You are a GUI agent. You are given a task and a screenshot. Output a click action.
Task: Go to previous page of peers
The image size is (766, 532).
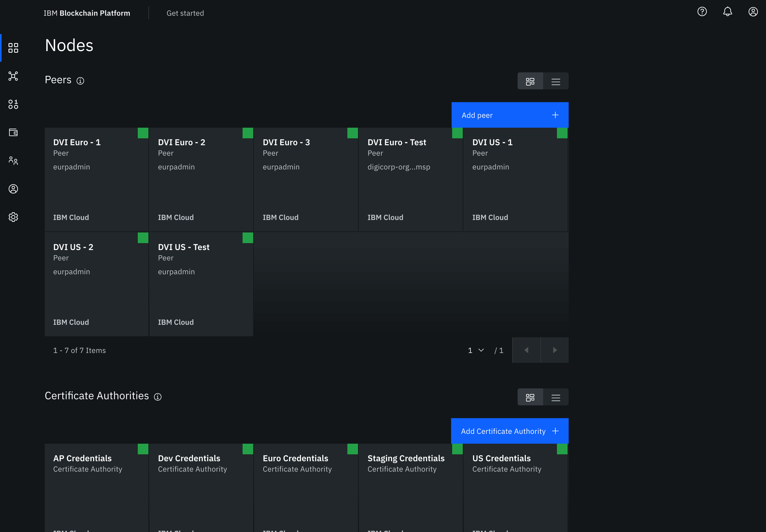(x=526, y=350)
